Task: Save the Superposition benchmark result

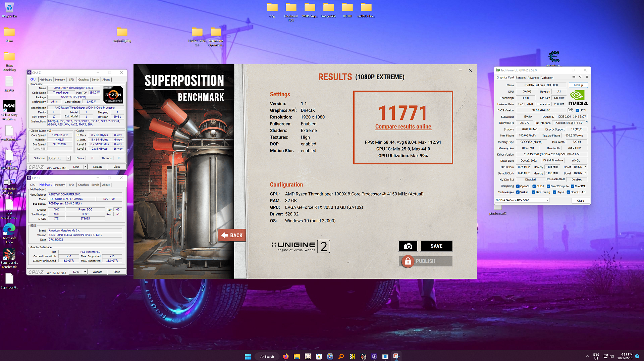Action: pyautogui.click(x=436, y=246)
